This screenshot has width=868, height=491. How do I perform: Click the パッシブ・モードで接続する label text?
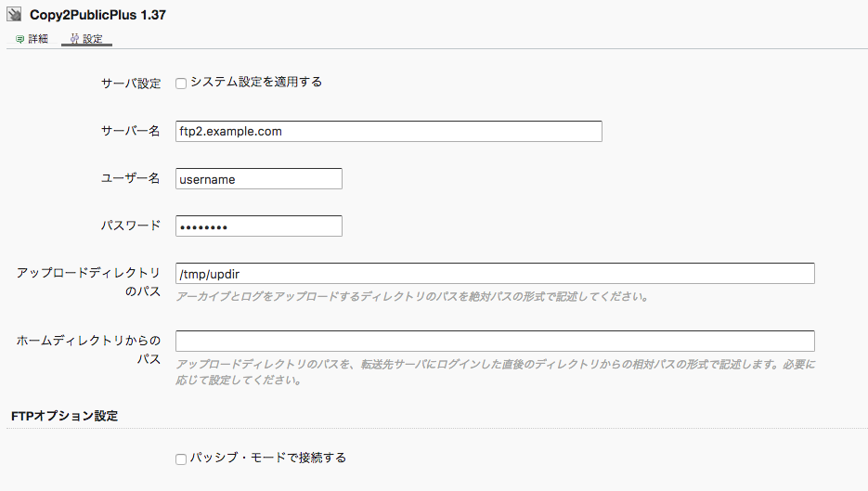pyautogui.click(x=268, y=458)
